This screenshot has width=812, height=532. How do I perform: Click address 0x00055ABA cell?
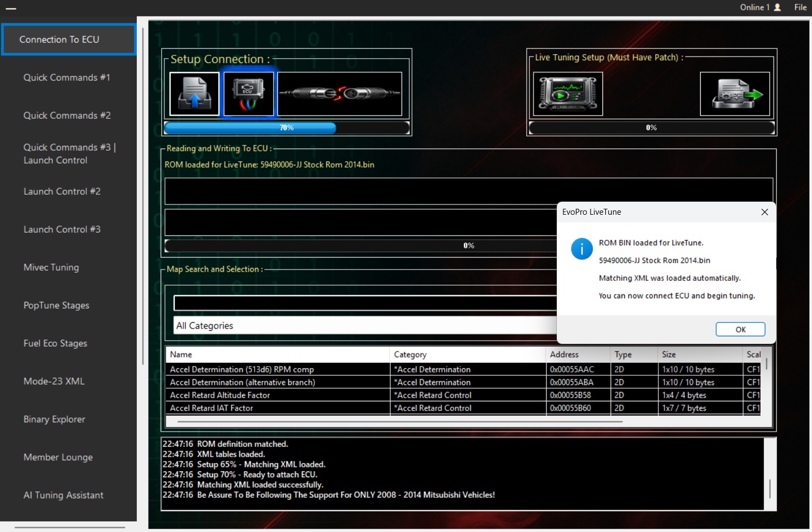tap(578, 382)
